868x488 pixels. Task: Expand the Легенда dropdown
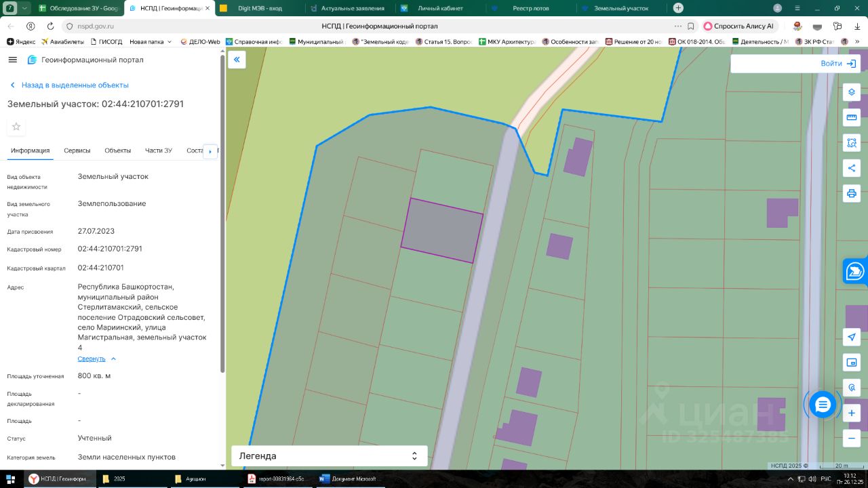[330, 456]
